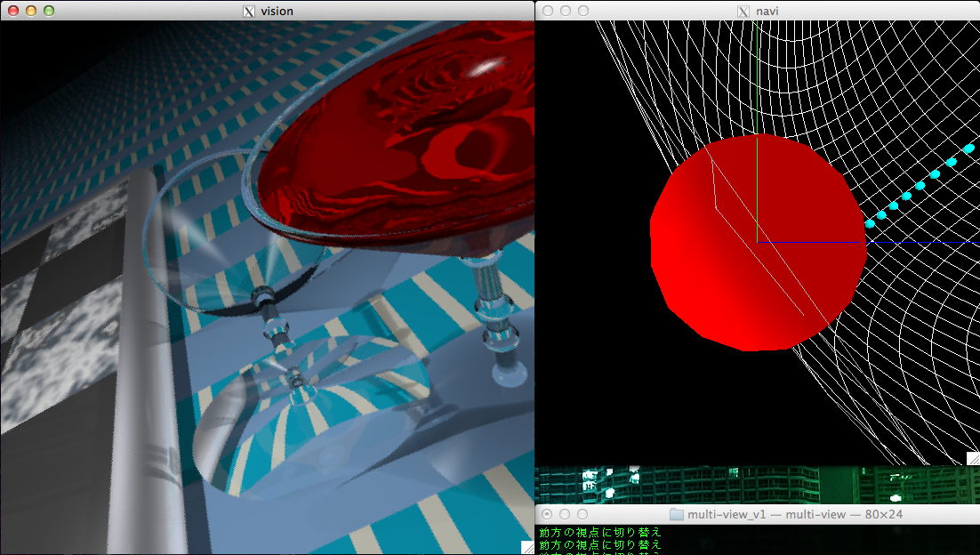
Task: Grab the vision window resize handle
Action: (528, 548)
